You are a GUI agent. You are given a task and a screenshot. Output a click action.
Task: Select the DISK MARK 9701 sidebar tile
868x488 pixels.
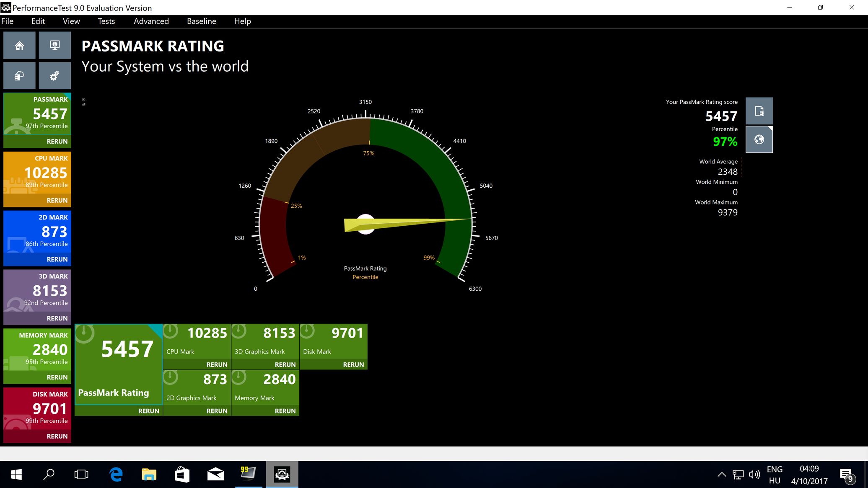37,409
